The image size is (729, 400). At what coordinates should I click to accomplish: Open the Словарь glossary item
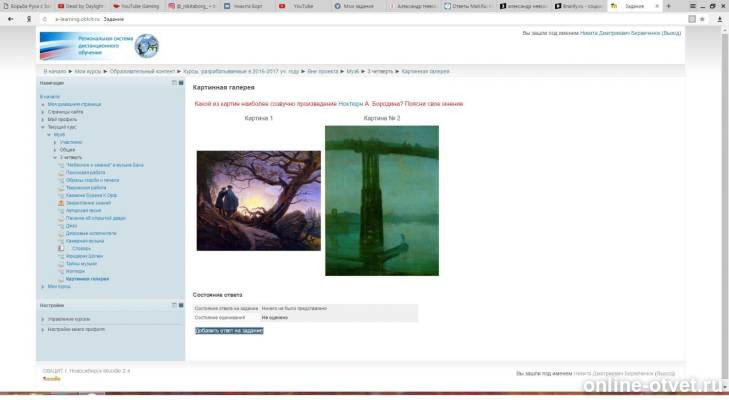coord(81,247)
